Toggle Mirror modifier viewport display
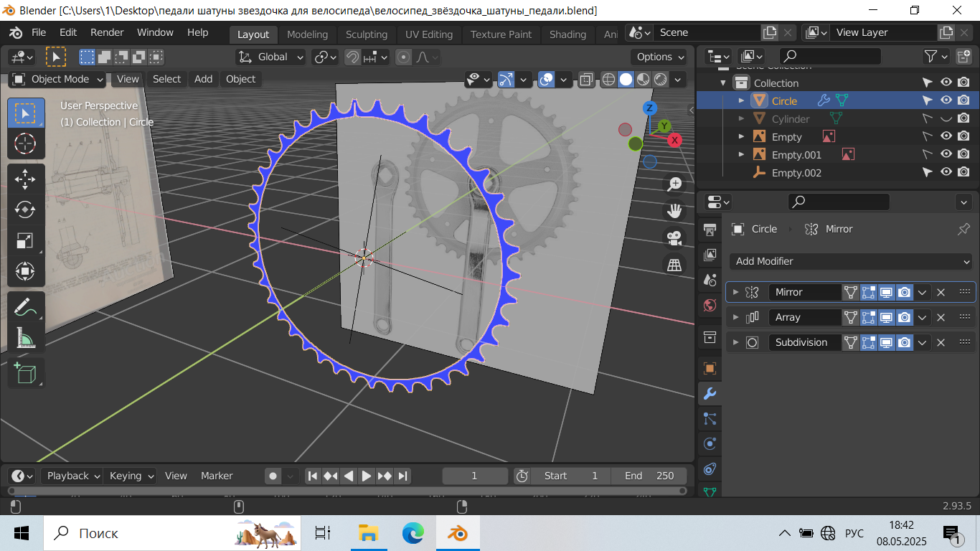Image resolution: width=980 pixels, height=551 pixels. [x=886, y=292]
